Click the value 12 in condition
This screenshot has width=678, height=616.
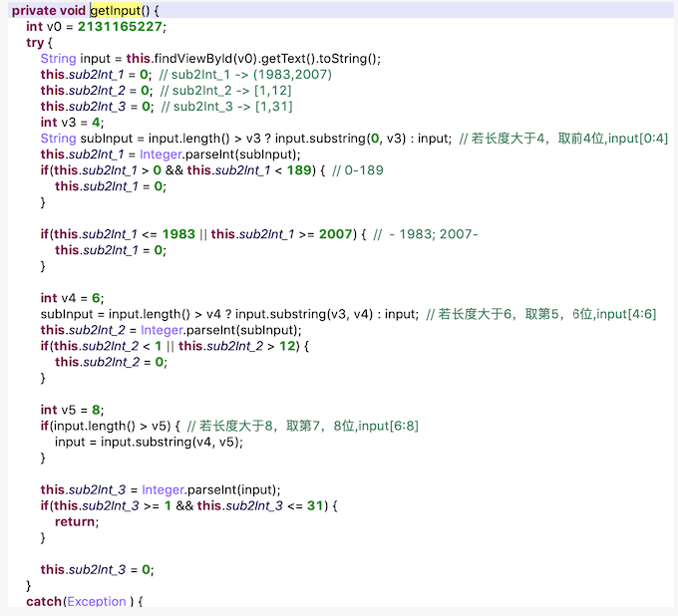pyautogui.click(x=287, y=346)
